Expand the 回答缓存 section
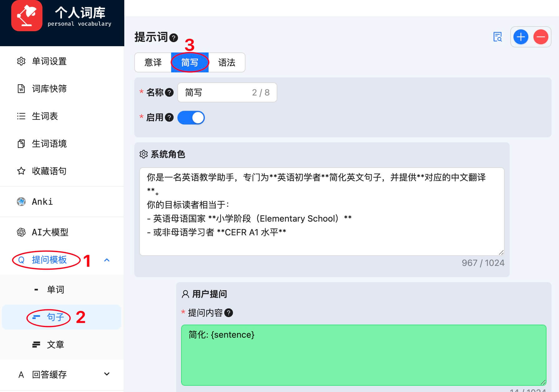Viewport: 559px width, 392px height. pyautogui.click(x=106, y=374)
